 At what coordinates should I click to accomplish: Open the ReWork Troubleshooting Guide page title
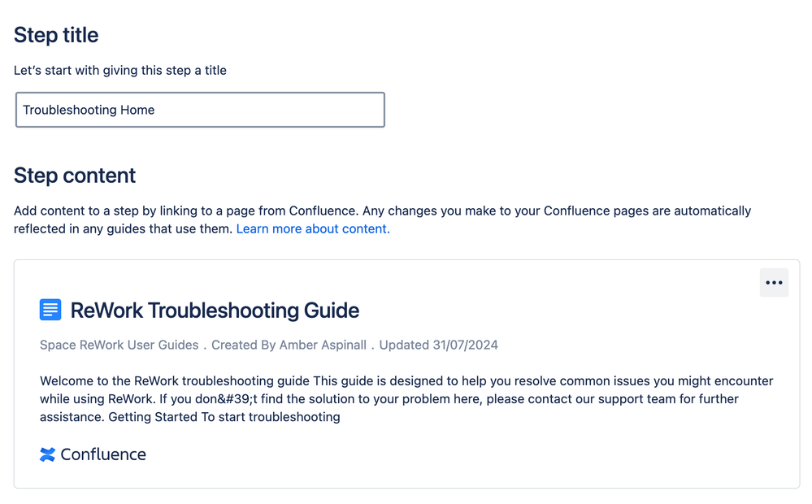point(215,311)
